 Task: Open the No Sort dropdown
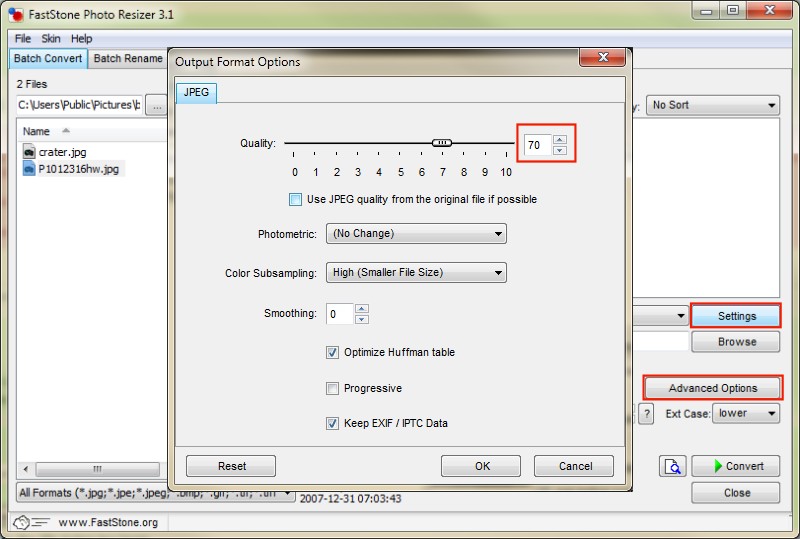[713, 105]
